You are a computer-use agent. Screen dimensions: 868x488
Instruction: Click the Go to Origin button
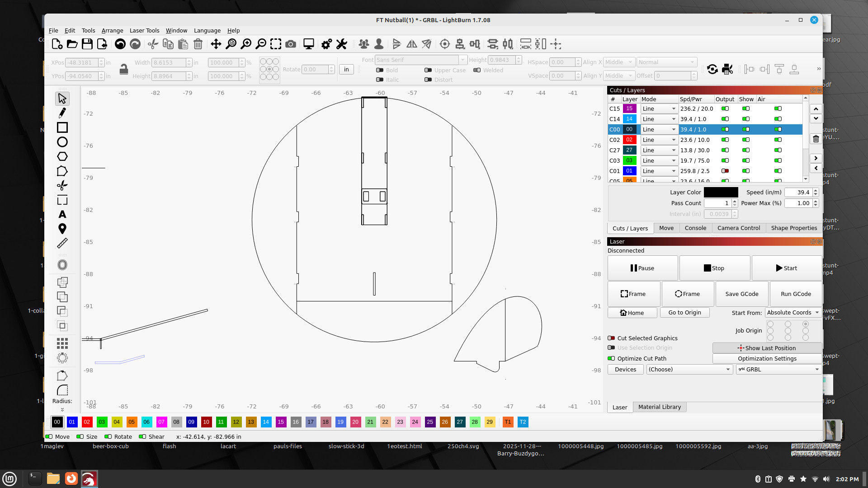684,312
